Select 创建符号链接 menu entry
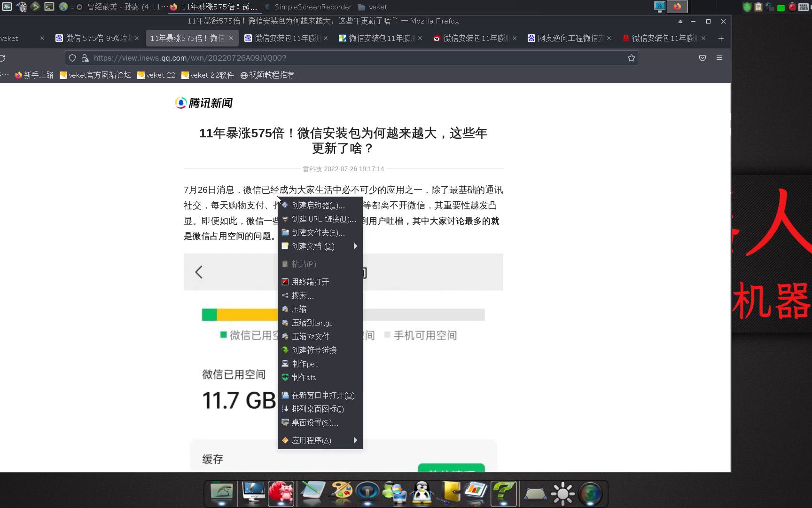Screen dimensions: 812x508 pos(320,350)
